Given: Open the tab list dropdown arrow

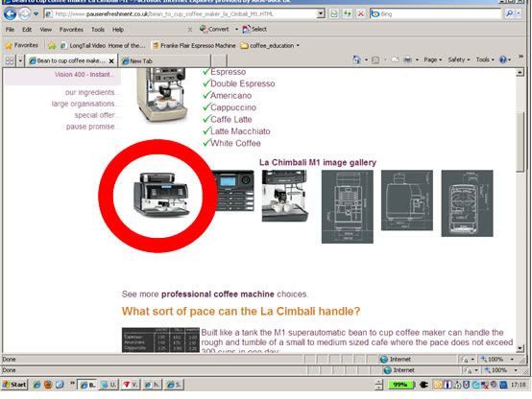Looking at the screenshot, I should (20, 61).
